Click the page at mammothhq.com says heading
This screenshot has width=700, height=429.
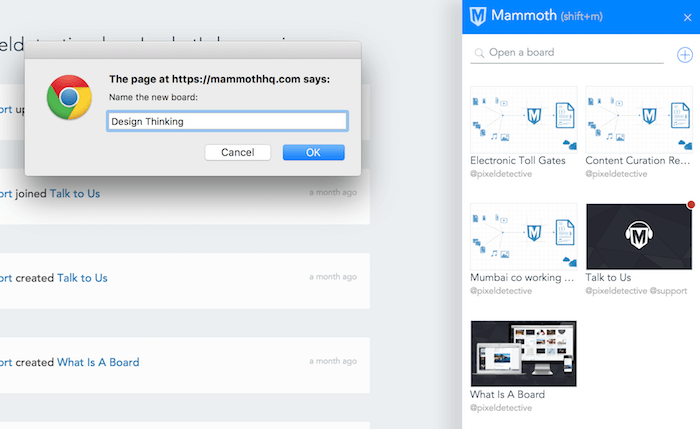pos(220,79)
